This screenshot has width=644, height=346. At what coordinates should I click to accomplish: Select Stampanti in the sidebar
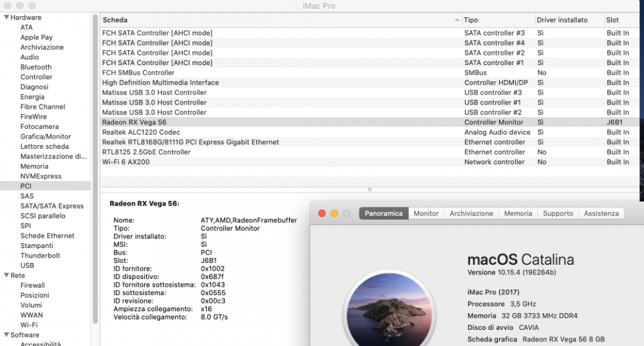click(x=37, y=245)
